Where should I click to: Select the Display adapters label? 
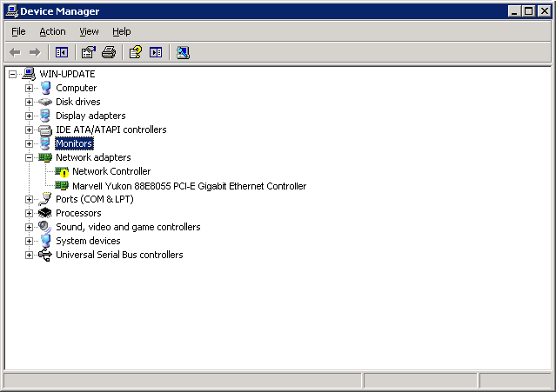coord(90,116)
